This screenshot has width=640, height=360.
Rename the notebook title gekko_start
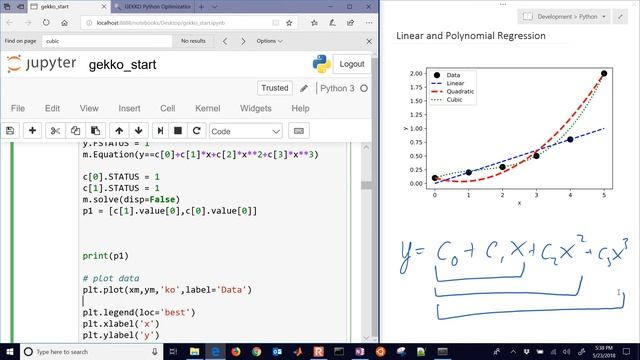coord(122,65)
